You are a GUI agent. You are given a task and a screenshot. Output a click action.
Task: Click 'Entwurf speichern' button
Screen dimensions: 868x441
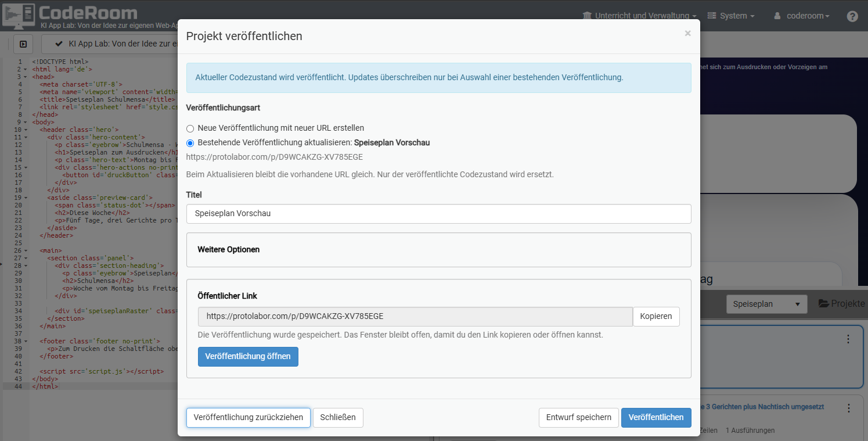(579, 417)
